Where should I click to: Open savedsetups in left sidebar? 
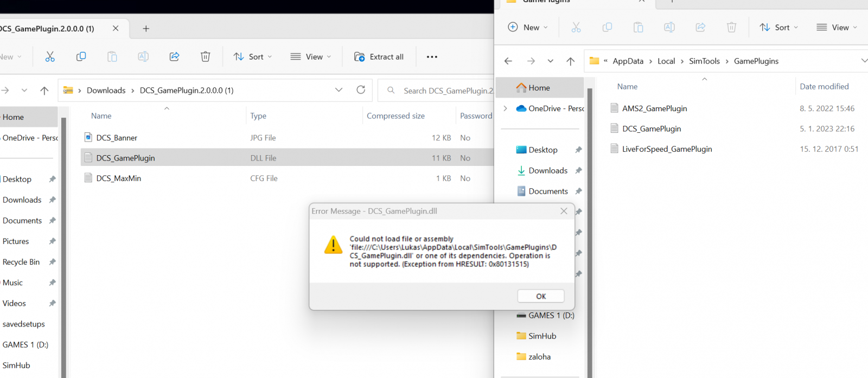coord(23,324)
